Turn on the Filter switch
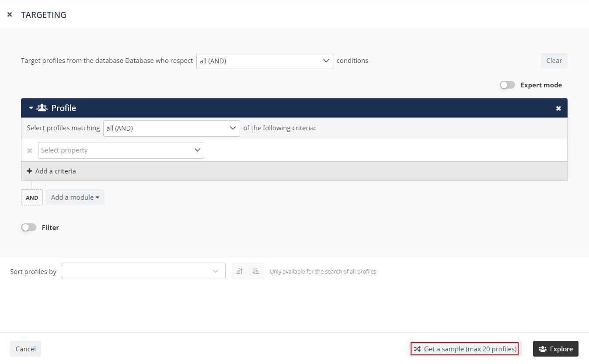The width and height of the screenshot is (589, 364). click(x=29, y=227)
